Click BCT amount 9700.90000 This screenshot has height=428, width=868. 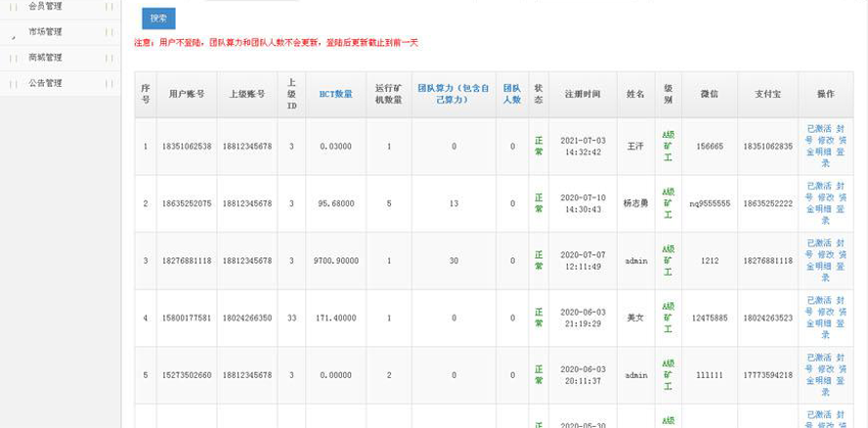point(335,261)
